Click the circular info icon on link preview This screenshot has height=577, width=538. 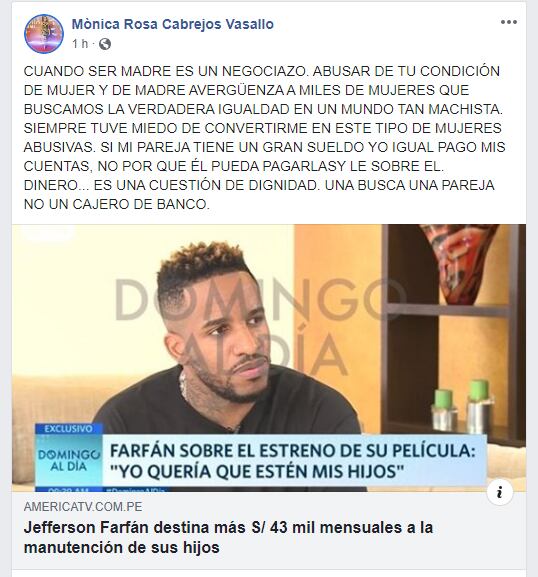[x=499, y=492]
